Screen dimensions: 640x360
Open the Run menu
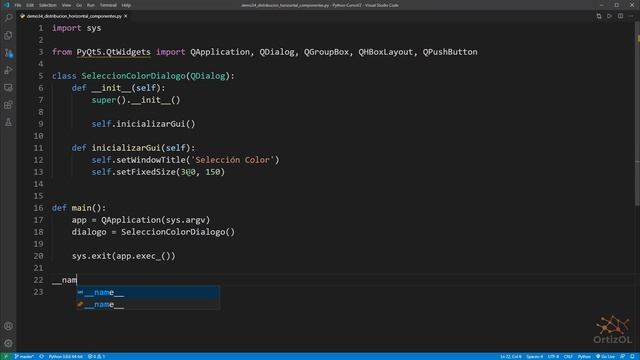click(x=91, y=5)
